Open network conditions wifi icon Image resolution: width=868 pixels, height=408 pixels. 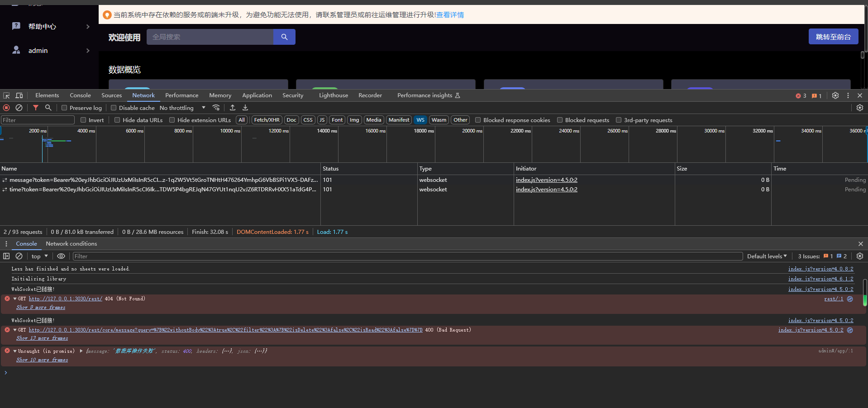pos(216,108)
